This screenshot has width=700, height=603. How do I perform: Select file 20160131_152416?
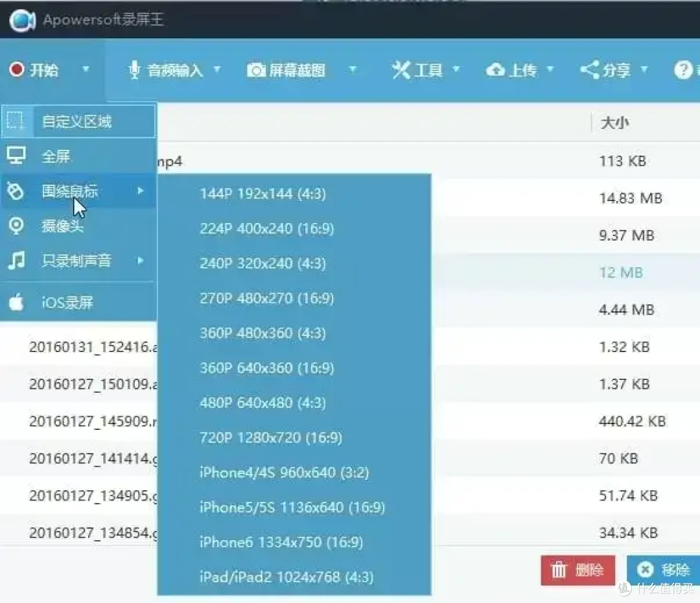tap(93, 347)
